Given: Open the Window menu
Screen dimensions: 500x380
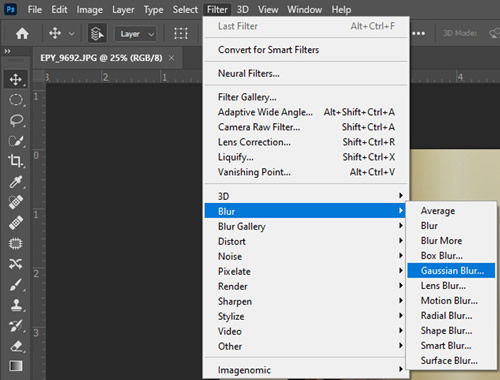Looking at the screenshot, I should [305, 10].
